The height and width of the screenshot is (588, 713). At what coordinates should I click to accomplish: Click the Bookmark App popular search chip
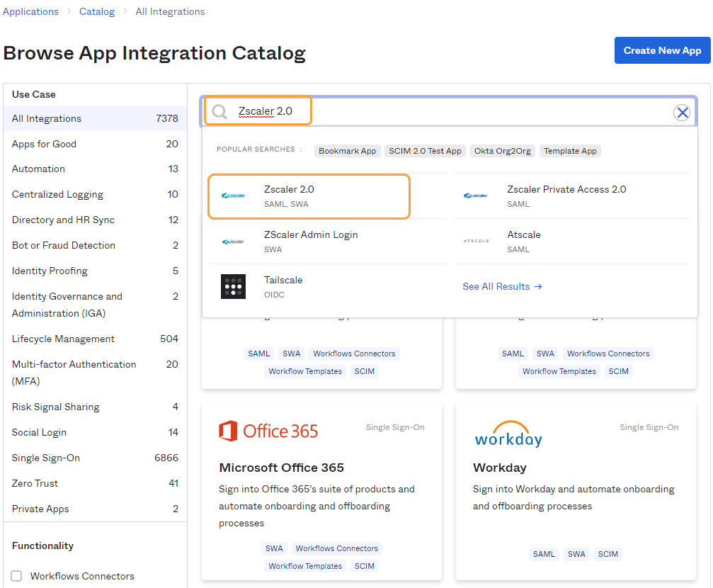coord(347,151)
